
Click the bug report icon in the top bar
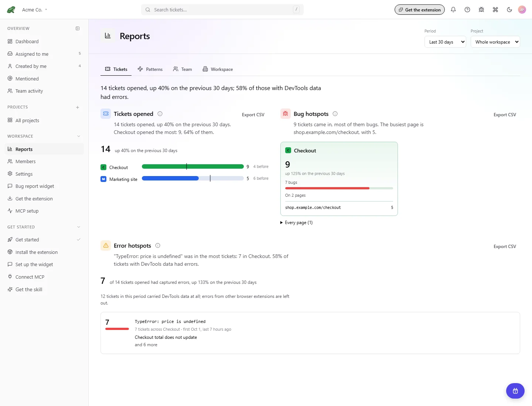click(x=481, y=10)
